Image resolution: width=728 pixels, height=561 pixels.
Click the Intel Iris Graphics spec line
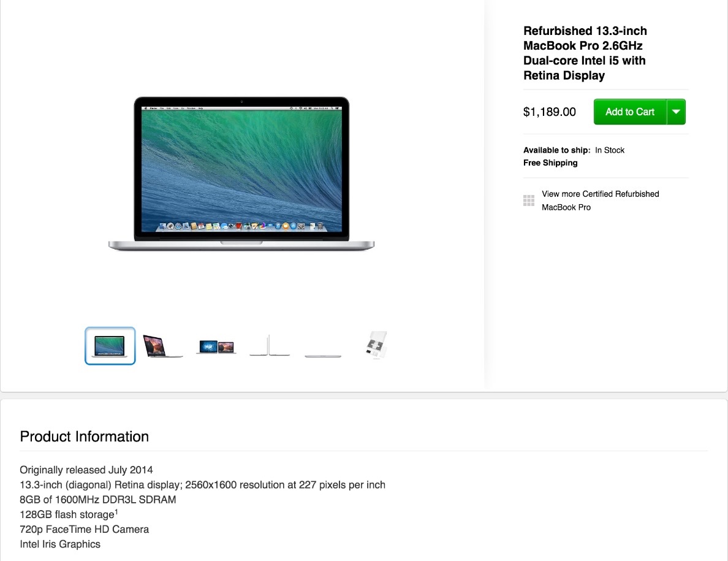(x=60, y=544)
